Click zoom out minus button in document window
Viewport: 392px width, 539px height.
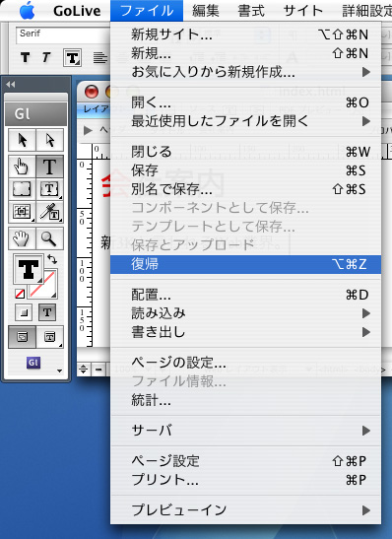click(x=98, y=370)
